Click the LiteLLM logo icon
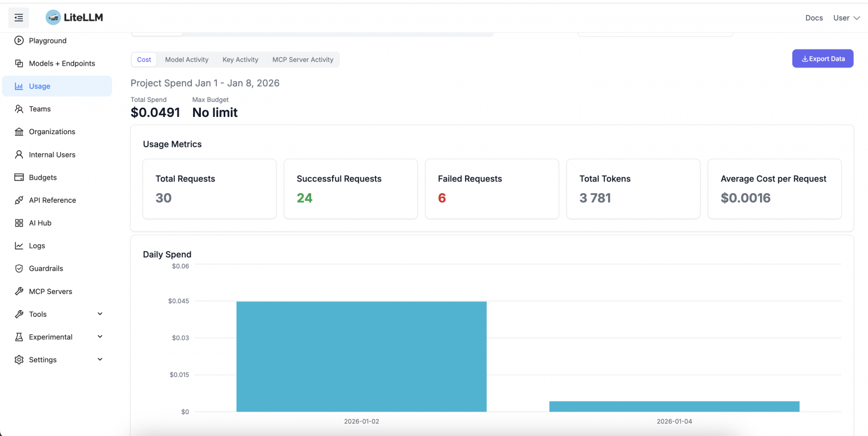 [x=53, y=18]
